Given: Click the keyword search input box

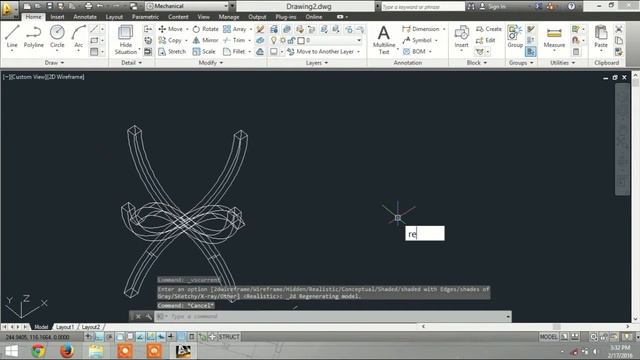Looking at the screenshot, I should (x=423, y=7).
